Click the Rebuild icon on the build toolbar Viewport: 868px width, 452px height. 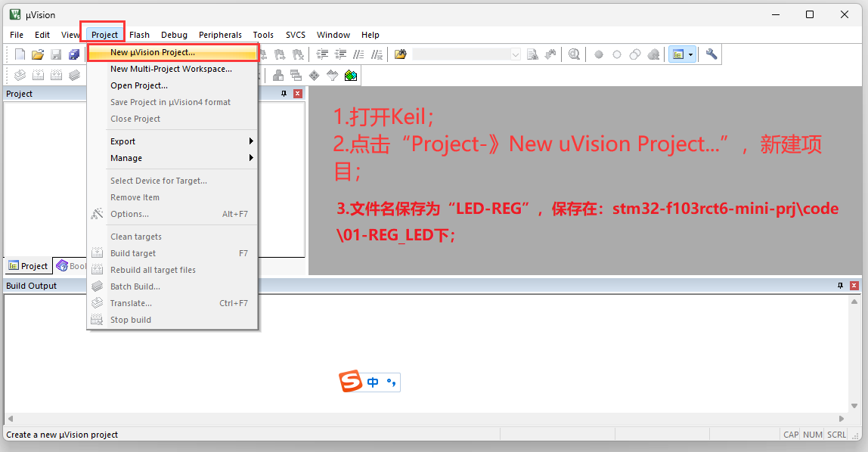(57, 76)
